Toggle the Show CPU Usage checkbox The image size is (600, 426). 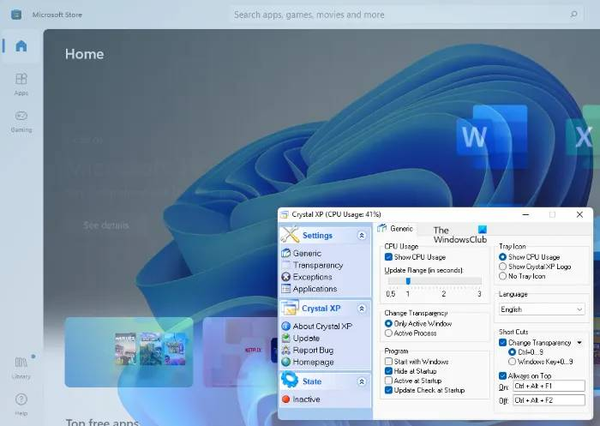[388, 257]
